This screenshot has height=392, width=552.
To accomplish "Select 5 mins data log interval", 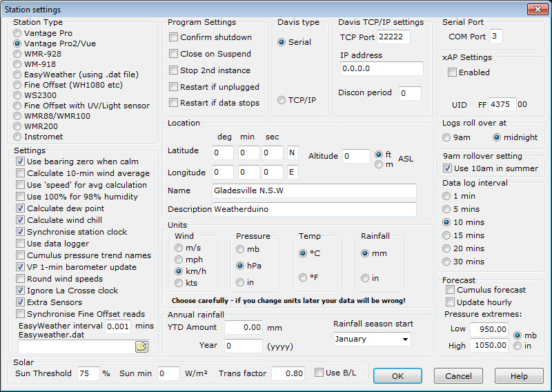I will click(447, 210).
